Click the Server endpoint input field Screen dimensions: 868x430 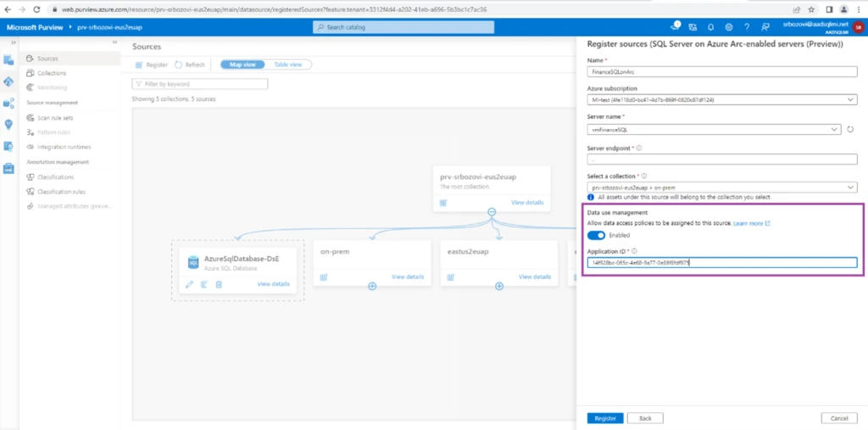[x=722, y=159]
